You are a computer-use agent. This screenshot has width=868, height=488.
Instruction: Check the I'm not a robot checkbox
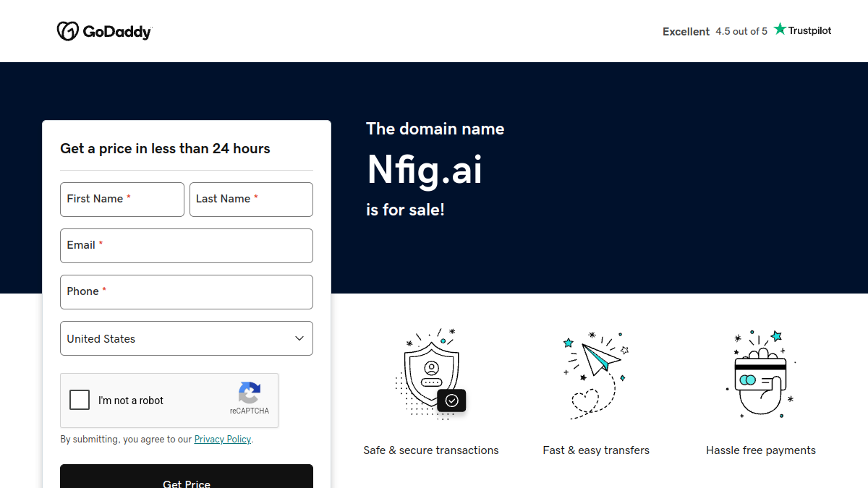(x=80, y=400)
